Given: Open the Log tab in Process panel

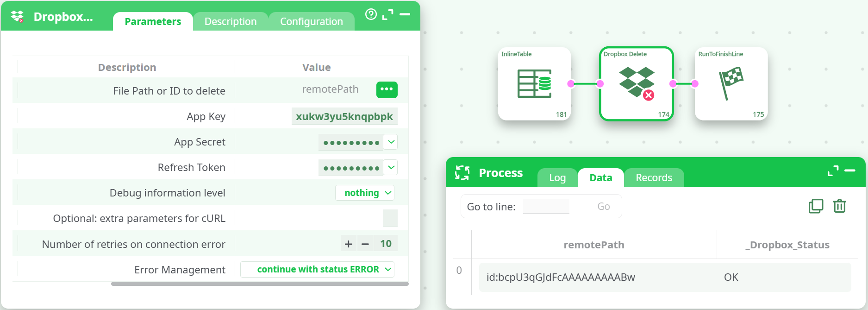Looking at the screenshot, I should 557,178.
